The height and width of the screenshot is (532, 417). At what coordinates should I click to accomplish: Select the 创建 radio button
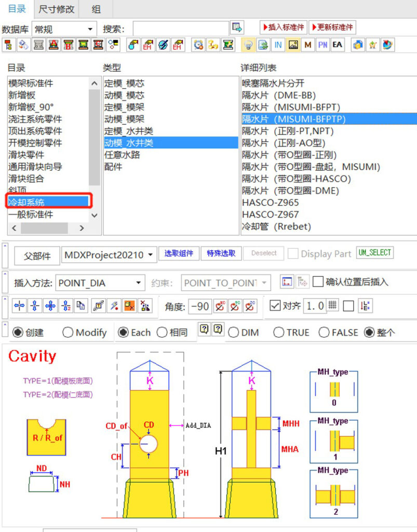(x=18, y=332)
